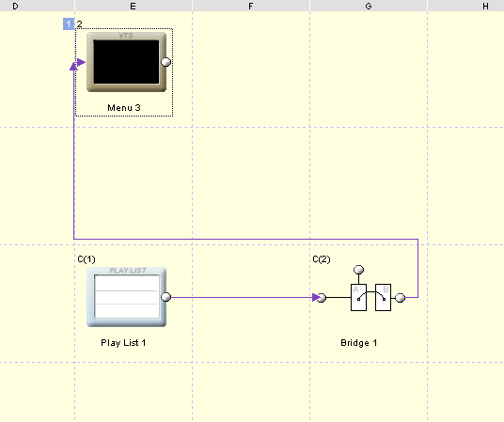Viewport: 504px width, 422px height.
Task: Click the number 2 beside the badge
Action: click(x=79, y=24)
